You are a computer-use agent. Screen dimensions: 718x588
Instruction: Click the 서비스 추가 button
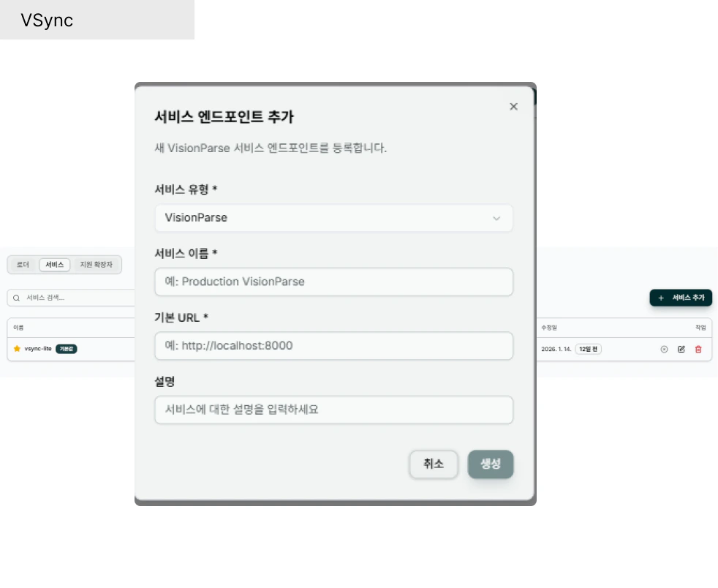[x=681, y=298]
